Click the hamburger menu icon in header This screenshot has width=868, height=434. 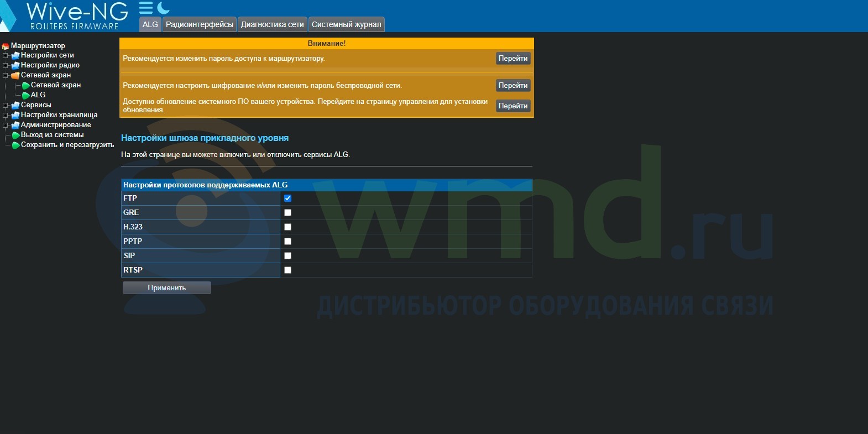pyautogui.click(x=145, y=8)
